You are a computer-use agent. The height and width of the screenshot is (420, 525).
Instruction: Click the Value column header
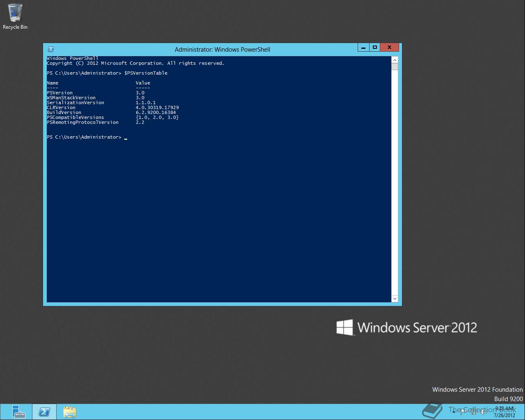click(x=143, y=83)
